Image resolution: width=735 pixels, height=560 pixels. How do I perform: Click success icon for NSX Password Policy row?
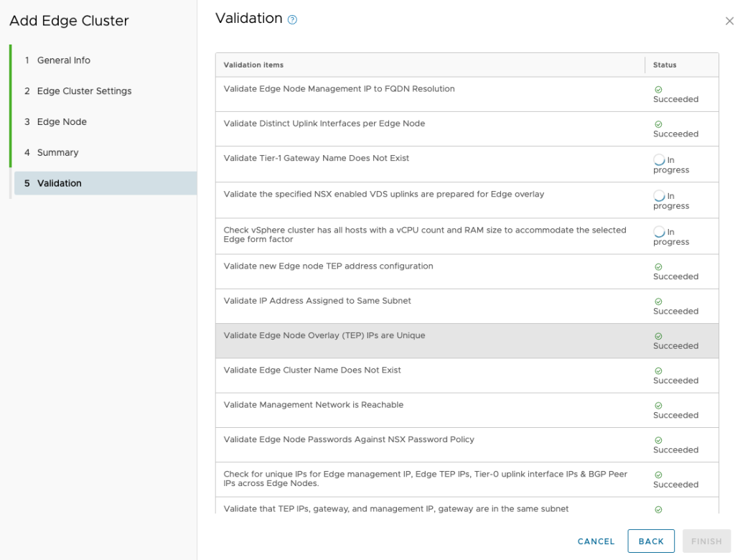658,440
